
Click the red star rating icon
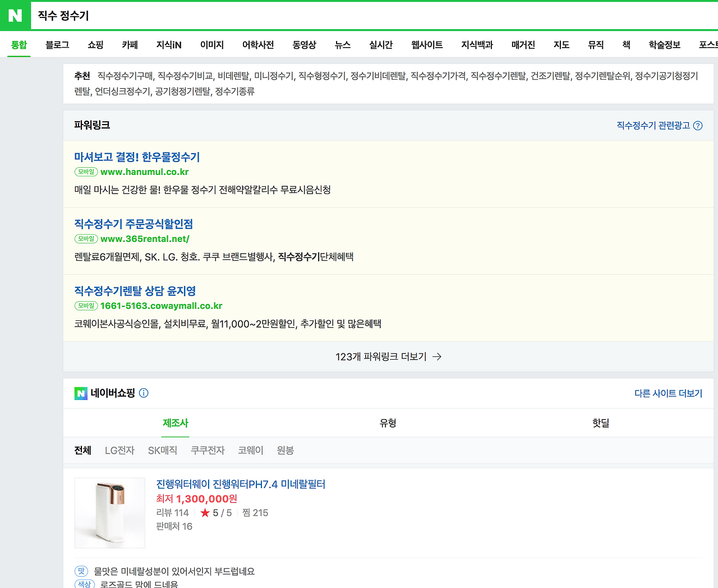[205, 513]
